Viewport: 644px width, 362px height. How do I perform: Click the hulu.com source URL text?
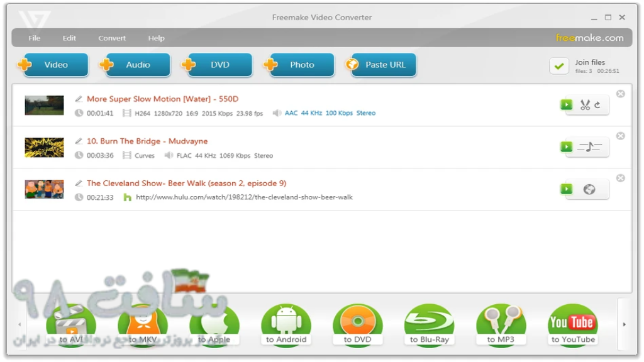tap(244, 197)
